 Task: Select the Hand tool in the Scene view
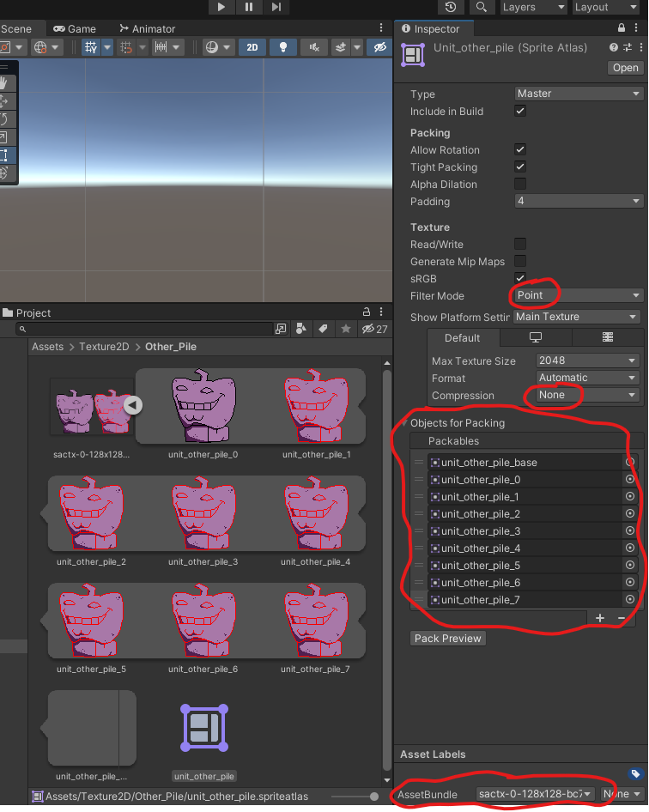click(x=4, y=83)
